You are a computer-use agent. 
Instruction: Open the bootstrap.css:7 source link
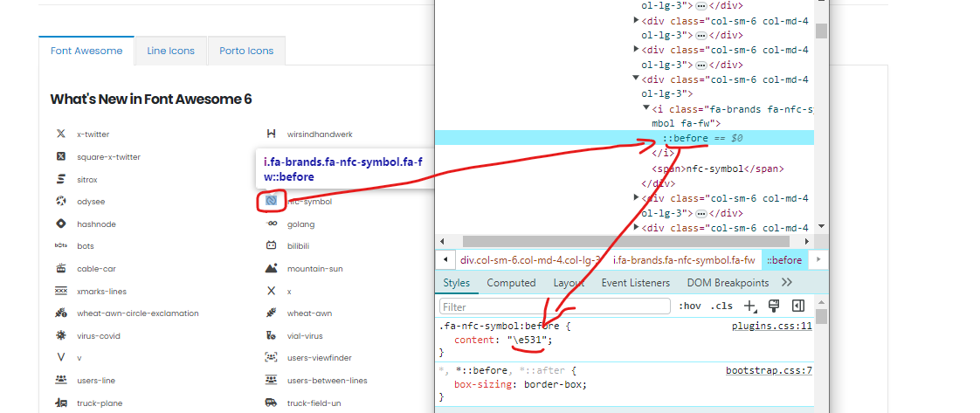(769, 370)
